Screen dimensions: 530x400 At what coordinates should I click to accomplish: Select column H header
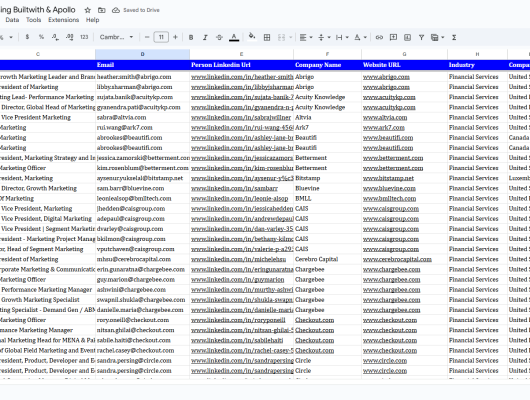[477, 54]
